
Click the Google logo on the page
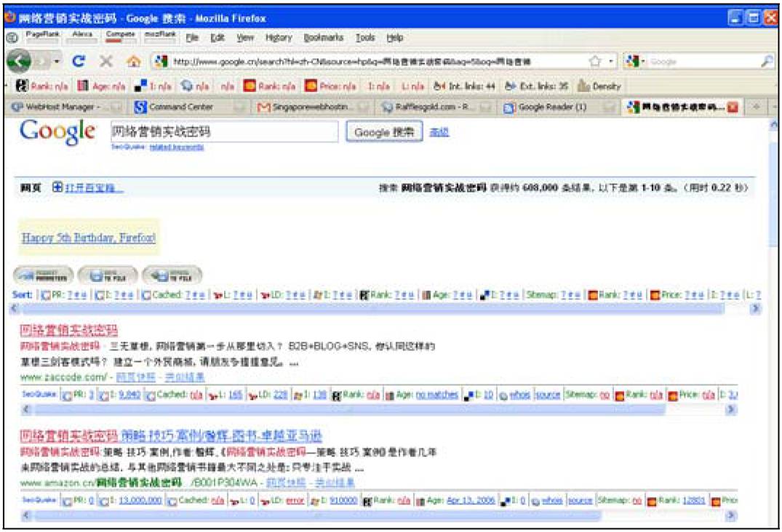tap(57, 132)
